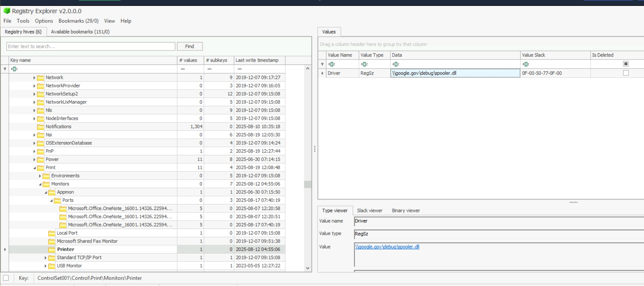Collapse the Monitors key
Screen dimensions: 644x286
pos(40,184)
